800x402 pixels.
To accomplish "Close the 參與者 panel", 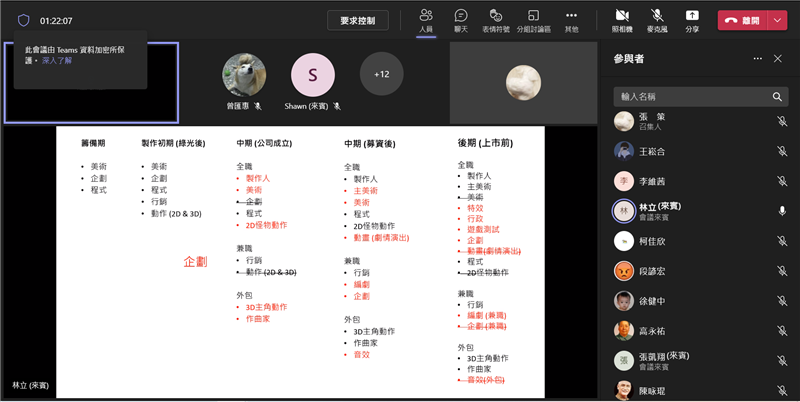I will click(x=778, y=59).
